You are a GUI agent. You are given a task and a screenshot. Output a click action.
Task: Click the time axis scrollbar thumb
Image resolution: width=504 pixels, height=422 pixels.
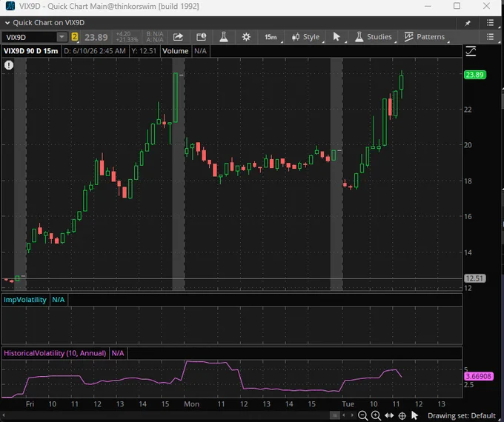[x=335, y=415]
